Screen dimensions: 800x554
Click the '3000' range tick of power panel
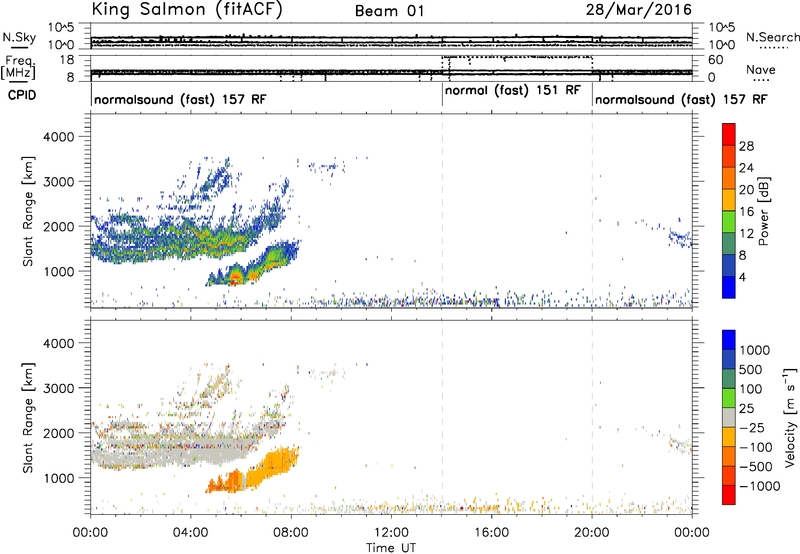59,182
